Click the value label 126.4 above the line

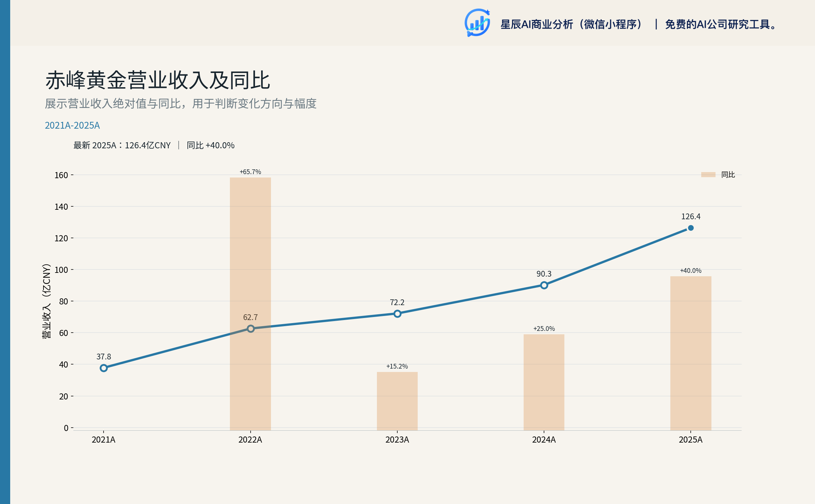[x=691, y=217]
